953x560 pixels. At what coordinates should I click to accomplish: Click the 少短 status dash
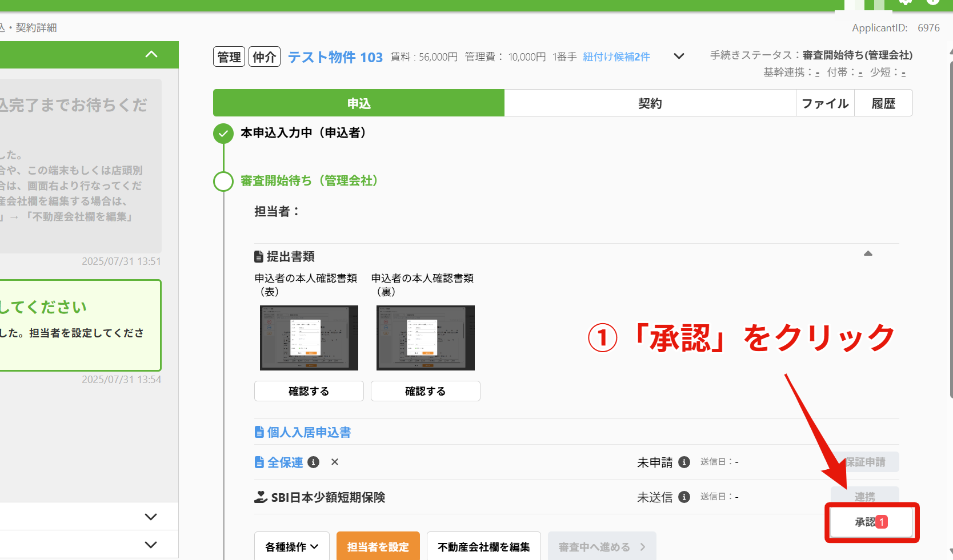pos(903,72)
